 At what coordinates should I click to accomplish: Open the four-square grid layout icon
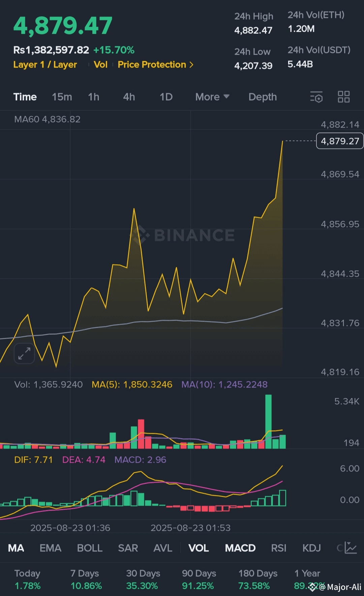tap(344, 97)
